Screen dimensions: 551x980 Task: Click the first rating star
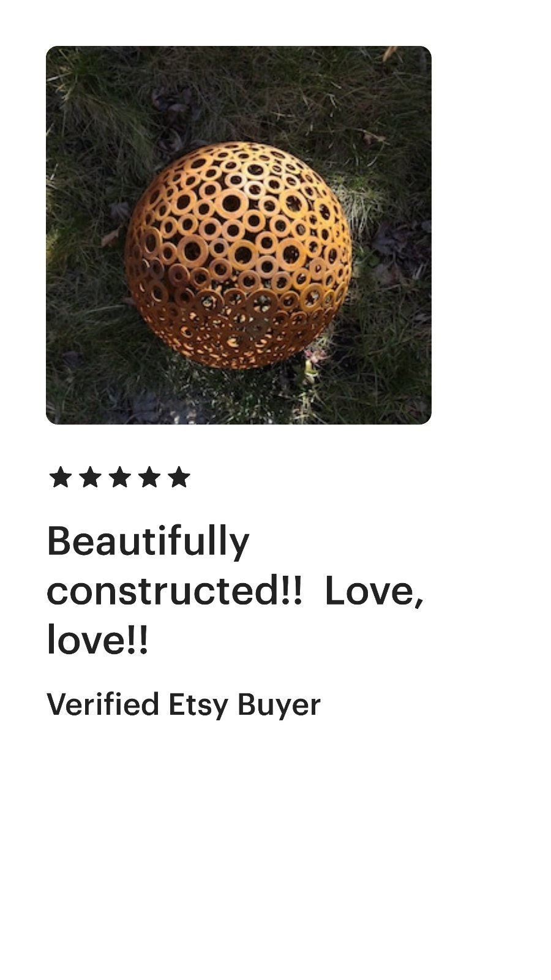[x=61, y=477]
